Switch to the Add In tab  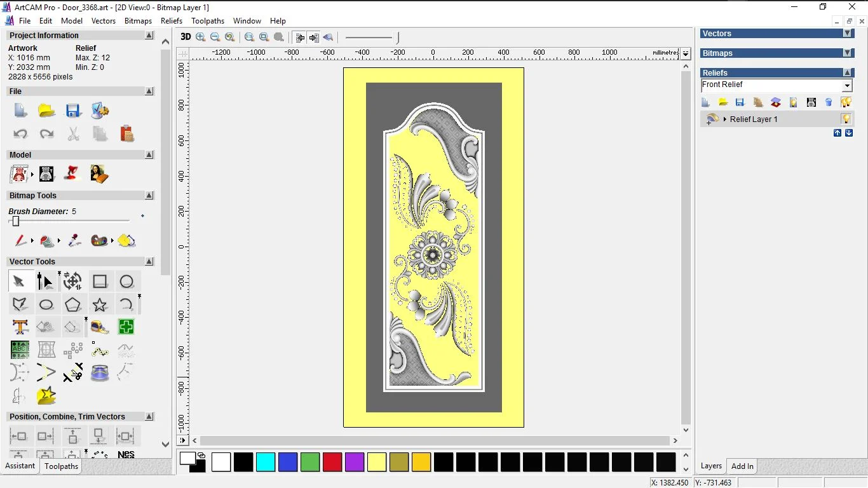click(742, 466)
